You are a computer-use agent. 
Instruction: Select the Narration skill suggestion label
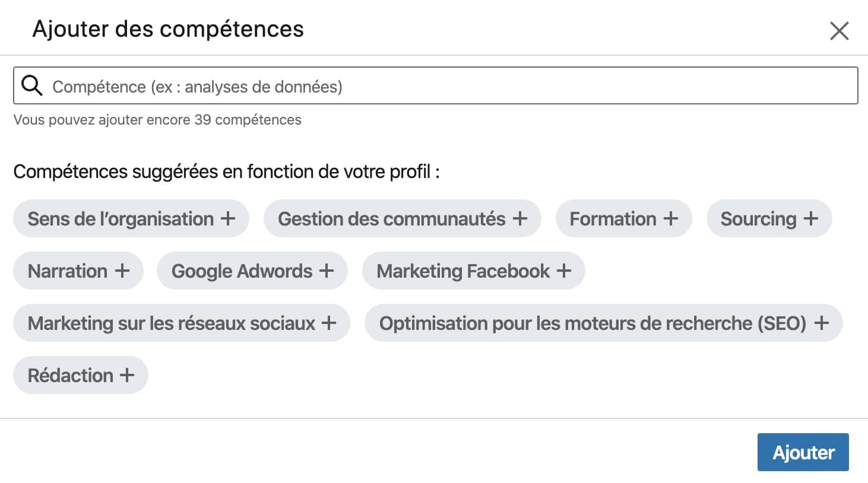point(68,271)
